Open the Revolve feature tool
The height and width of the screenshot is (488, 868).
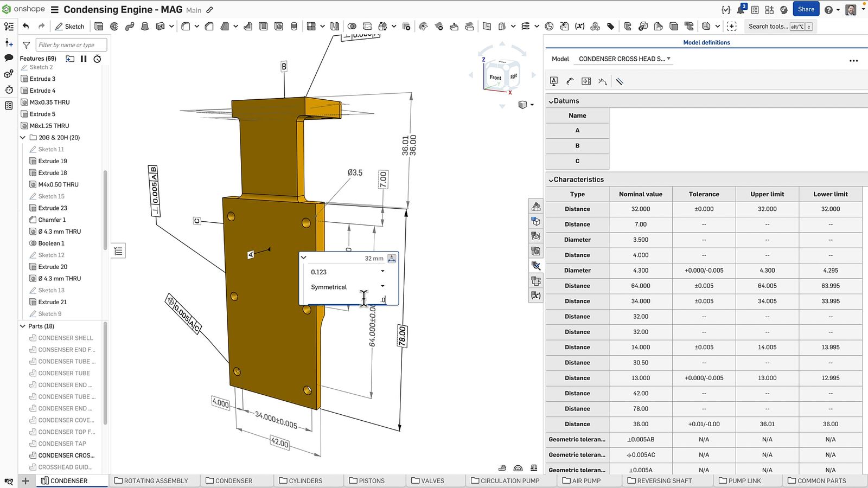[x=114, y=26]
